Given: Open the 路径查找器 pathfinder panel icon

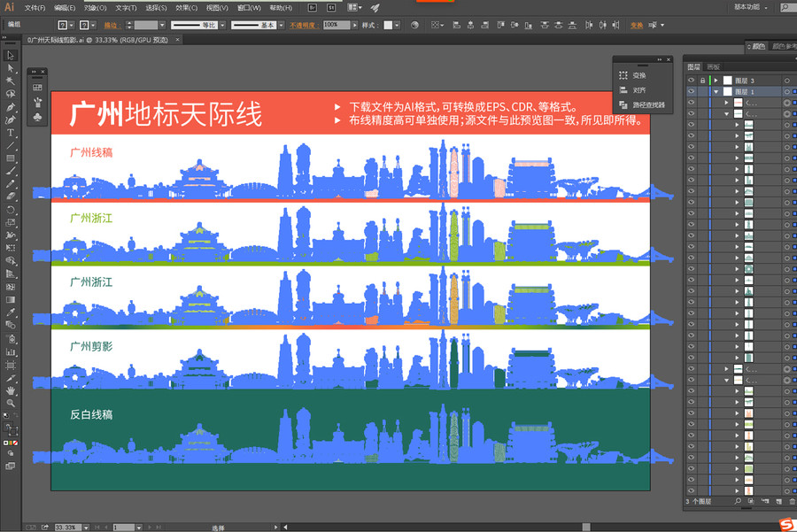Looking at the screenshot, I should (x=623, y=104).
